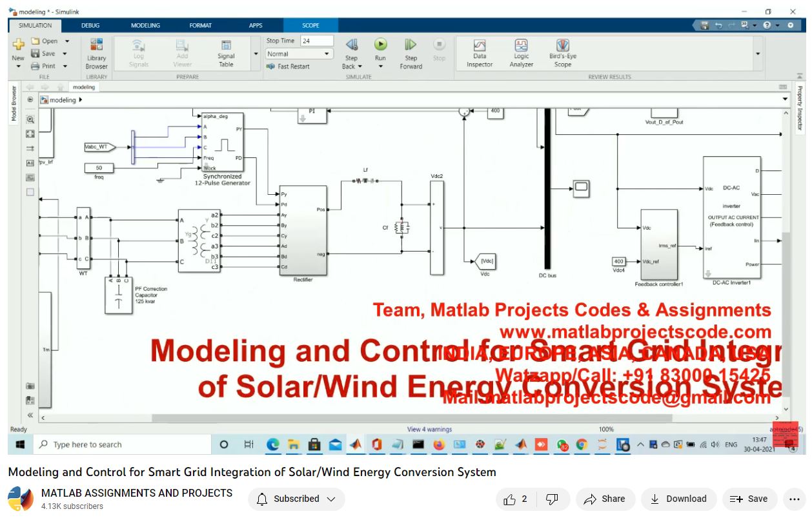This screenshot has height=518, width=812.
Task: Click the Subscribed button
Action: 297,499
